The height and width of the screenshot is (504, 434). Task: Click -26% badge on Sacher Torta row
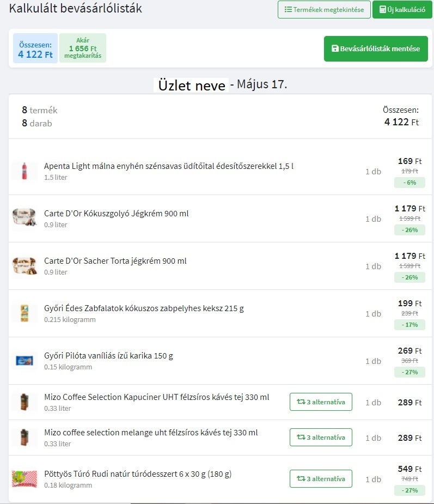pos(410,277)
